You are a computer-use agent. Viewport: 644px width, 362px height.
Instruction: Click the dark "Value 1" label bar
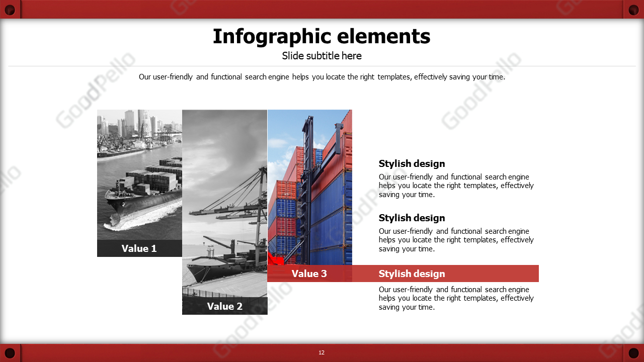[x=139, y=248]
